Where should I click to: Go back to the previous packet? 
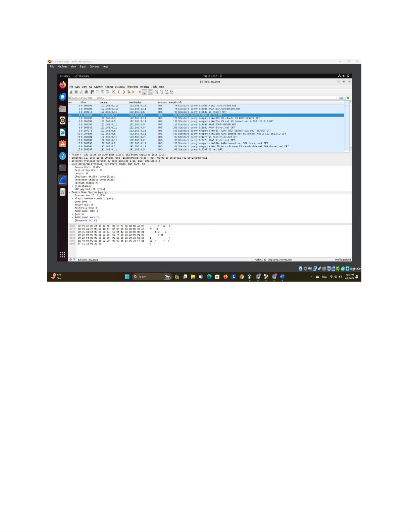(119, 92)
